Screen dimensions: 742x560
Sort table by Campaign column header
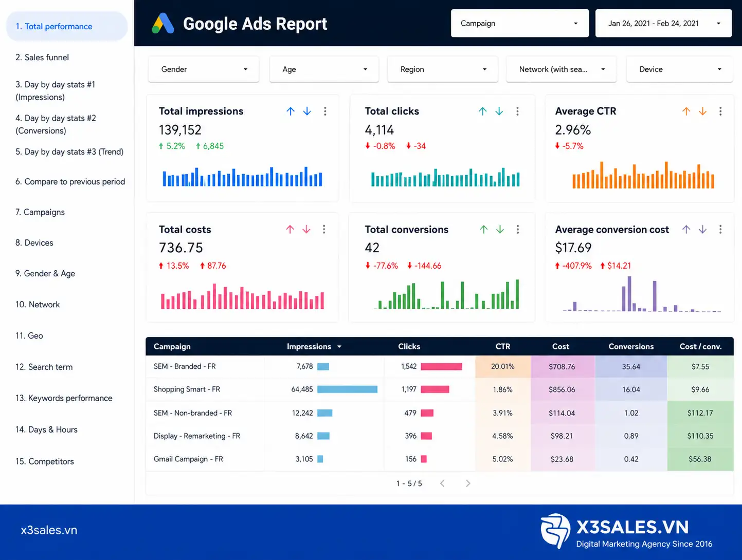click(x=172, y=347)
